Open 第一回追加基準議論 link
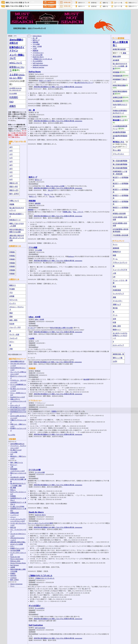 coord(120,161)
